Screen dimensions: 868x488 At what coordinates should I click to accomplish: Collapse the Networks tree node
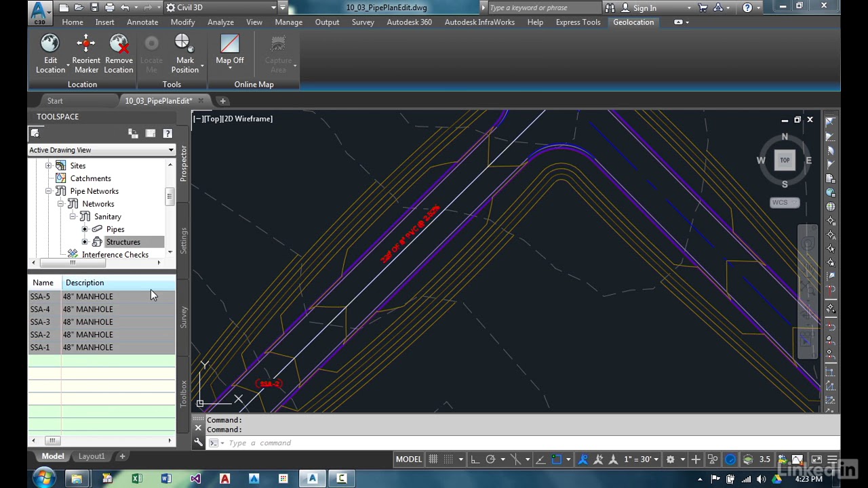[60, 204]
